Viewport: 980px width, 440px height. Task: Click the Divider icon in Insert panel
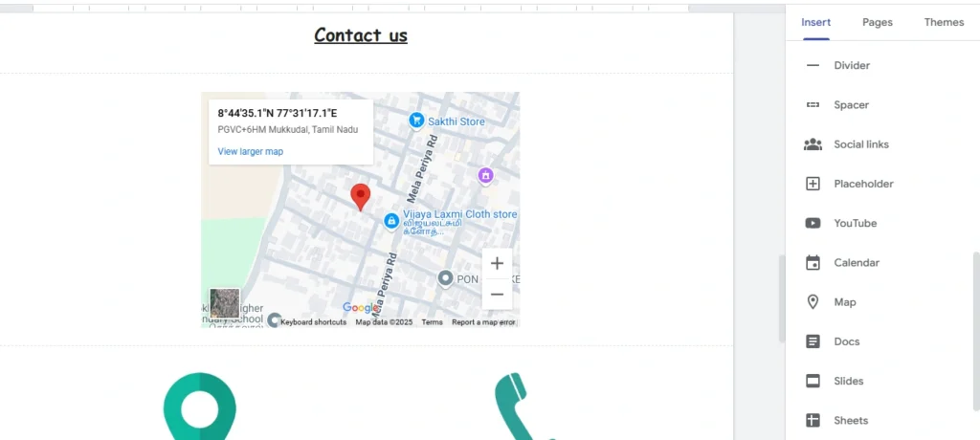(x=813, y=66)
